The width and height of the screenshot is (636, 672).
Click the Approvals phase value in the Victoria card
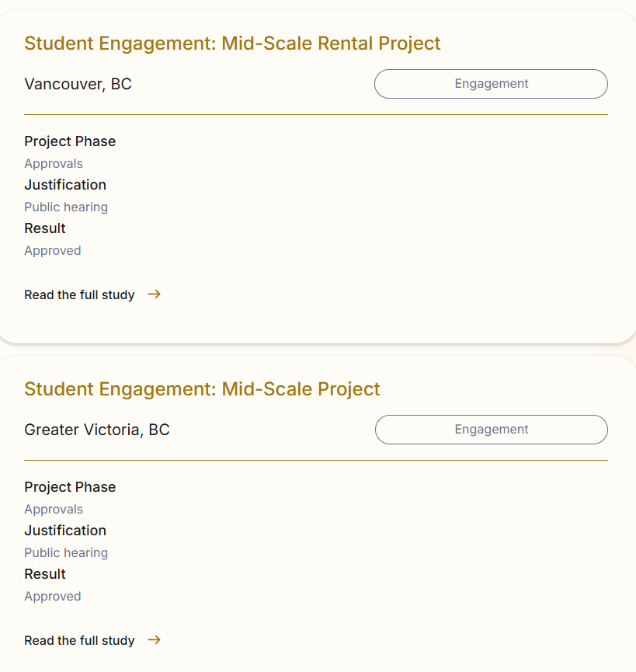coord(54,510)
